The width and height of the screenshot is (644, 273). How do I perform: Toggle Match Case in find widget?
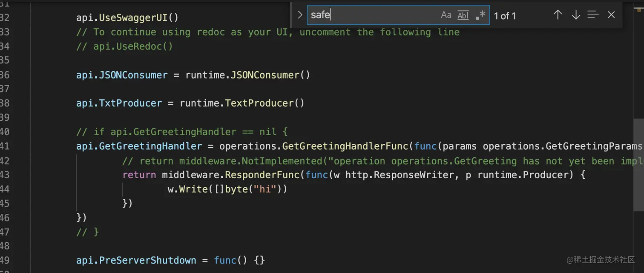(x=446, y=15)
